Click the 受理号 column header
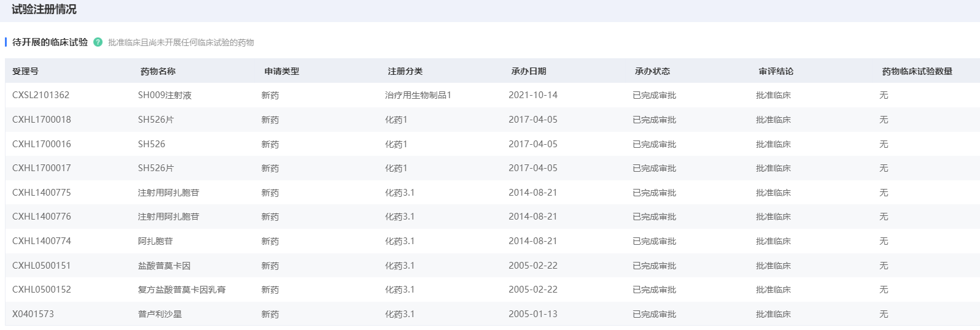The width and height of the screenshot is (980, 330). [25, 71]
